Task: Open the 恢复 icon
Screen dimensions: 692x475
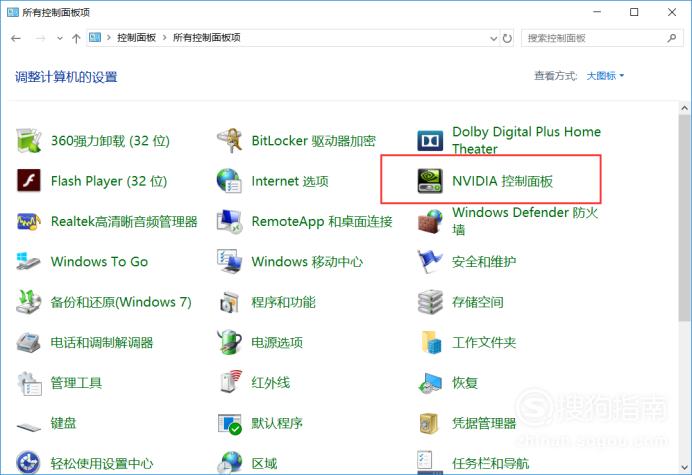Action: pos(430,383)
